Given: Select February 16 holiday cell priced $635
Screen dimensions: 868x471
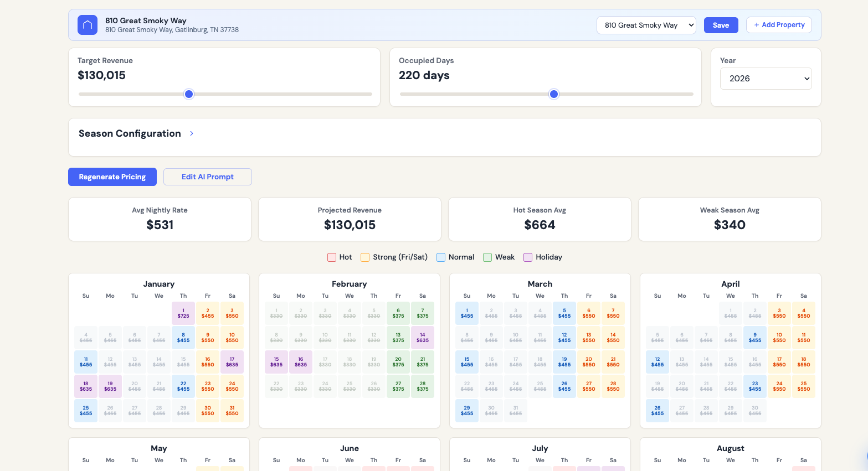Looking at the screenshot, I should [301, 362].
